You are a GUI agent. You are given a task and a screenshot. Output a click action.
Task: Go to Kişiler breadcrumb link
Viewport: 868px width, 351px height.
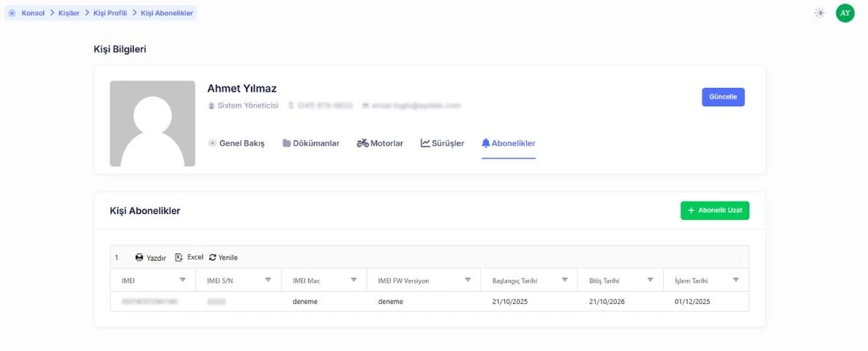click(69, 12)
